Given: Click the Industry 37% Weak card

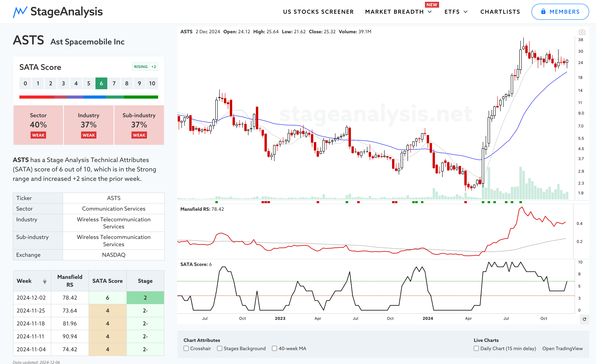Looking at the screenshot, I should (89, 125).
